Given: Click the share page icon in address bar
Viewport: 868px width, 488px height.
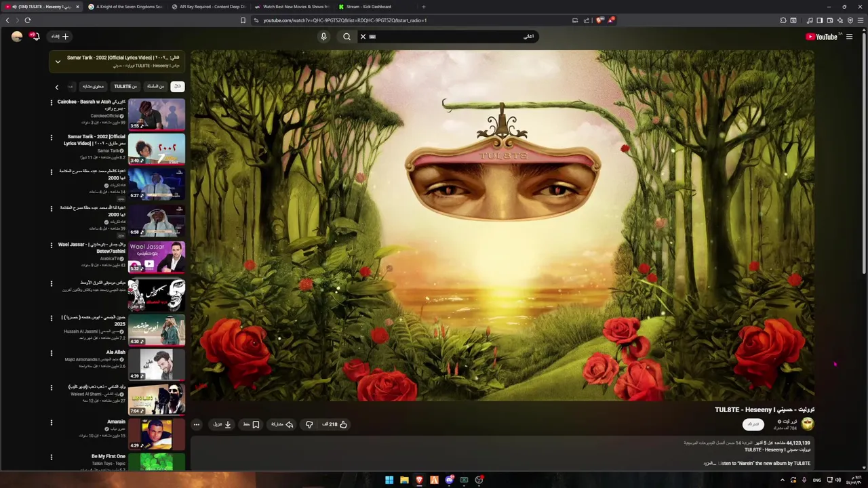Looking at the screenshot, I should pyautogui.click(x=587, y=20).
